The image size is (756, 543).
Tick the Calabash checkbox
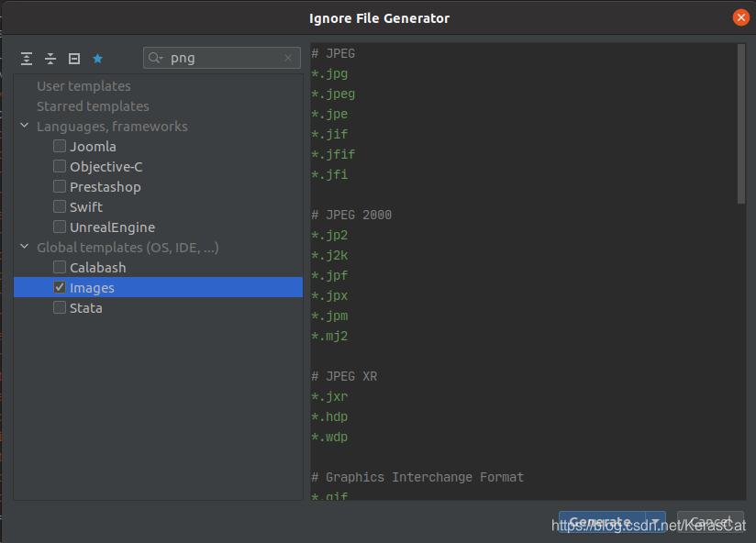60,267
